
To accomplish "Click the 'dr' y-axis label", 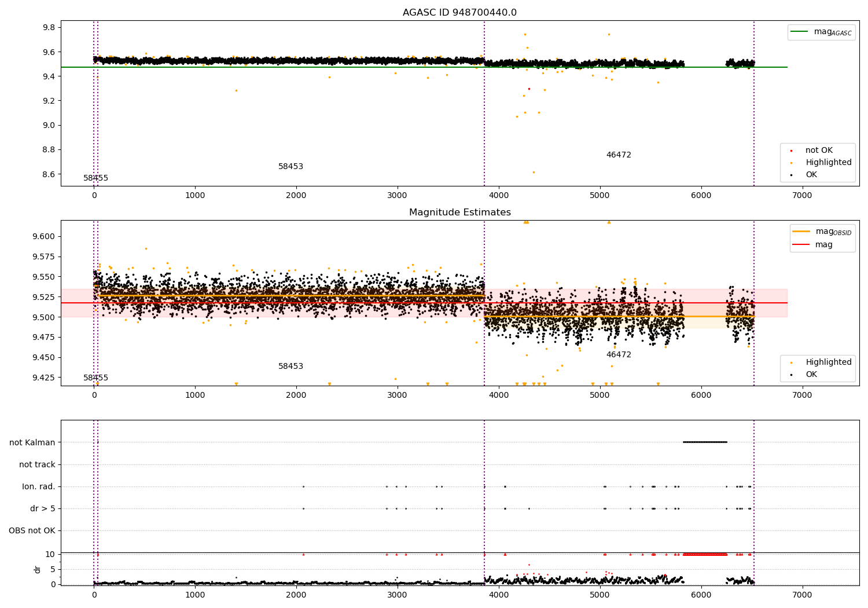I will point(38,569).
